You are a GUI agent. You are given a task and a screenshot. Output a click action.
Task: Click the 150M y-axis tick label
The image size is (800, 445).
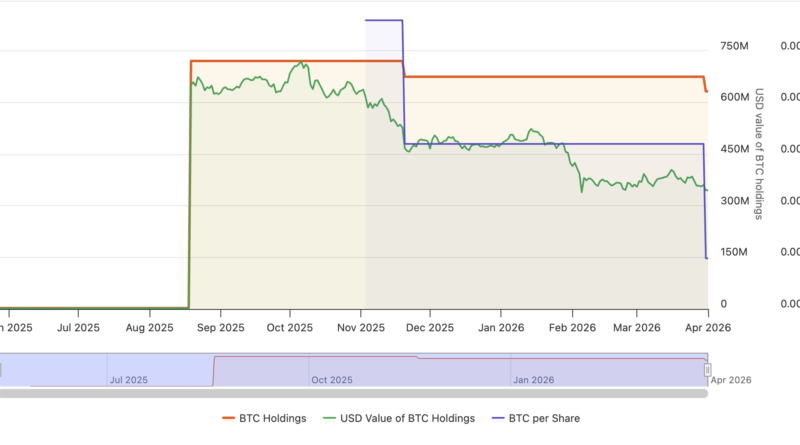tap(734, 252)
